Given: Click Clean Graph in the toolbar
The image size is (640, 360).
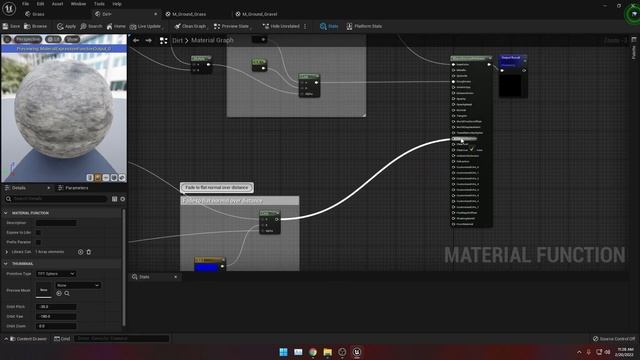Looking at the screenshot, I should point(190,26).
